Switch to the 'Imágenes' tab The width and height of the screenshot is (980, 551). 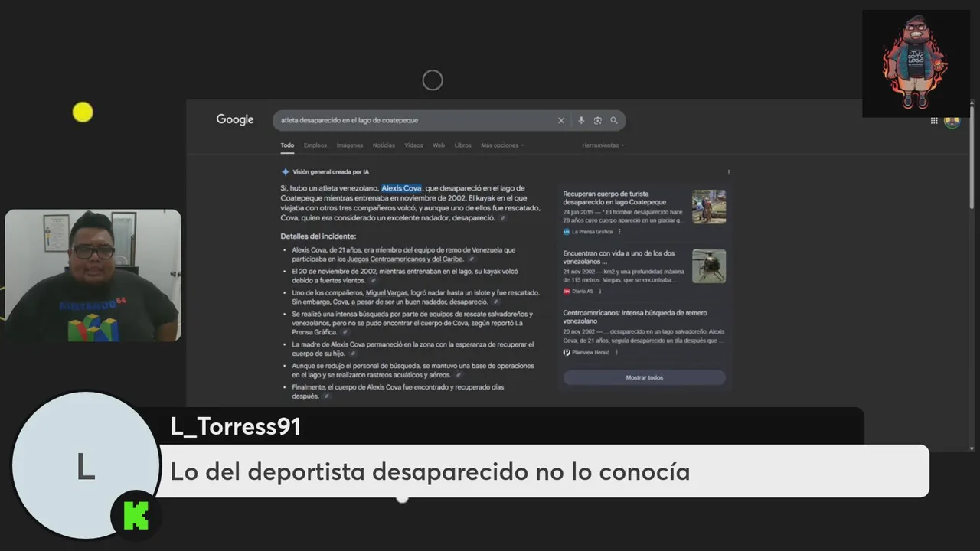click(350, 145)
